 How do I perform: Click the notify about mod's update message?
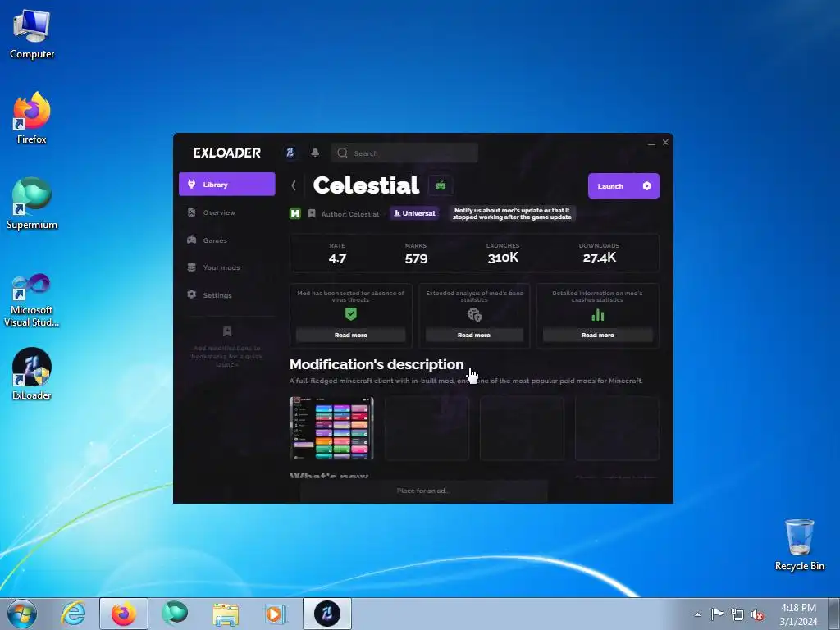click(x=512, y=214)
